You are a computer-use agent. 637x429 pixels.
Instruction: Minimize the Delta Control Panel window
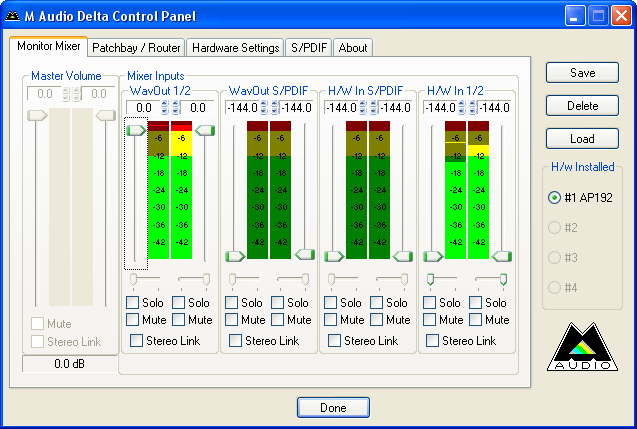pos(574,16)
